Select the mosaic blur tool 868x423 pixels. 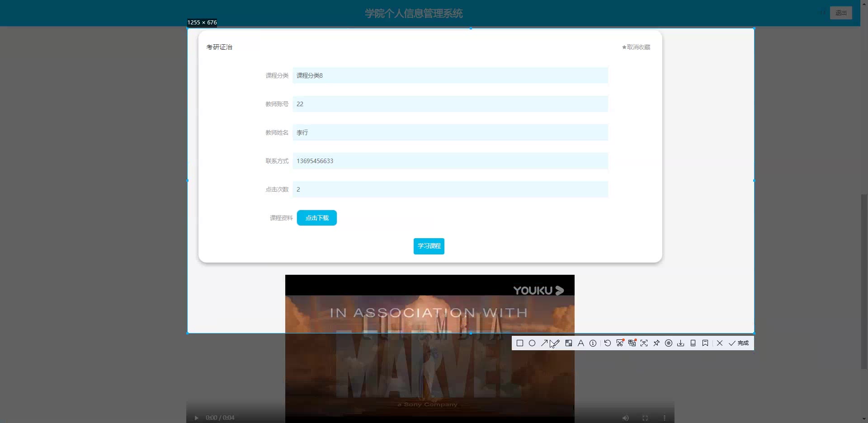569,343
